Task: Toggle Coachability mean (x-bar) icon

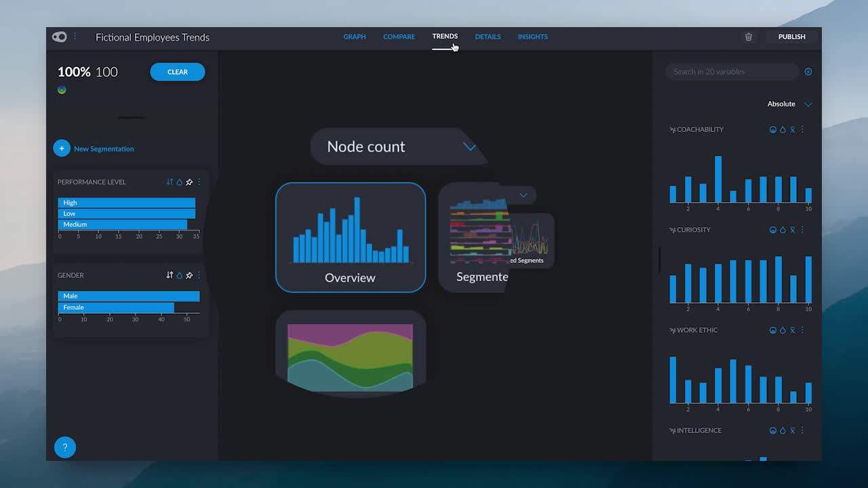Action: [792, 129]
